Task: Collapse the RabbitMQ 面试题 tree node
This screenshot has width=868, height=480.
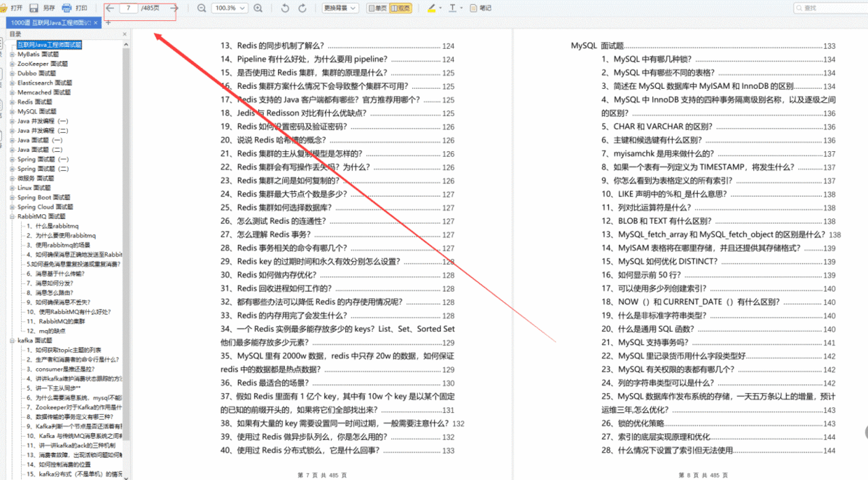Action: click(12, 217)
